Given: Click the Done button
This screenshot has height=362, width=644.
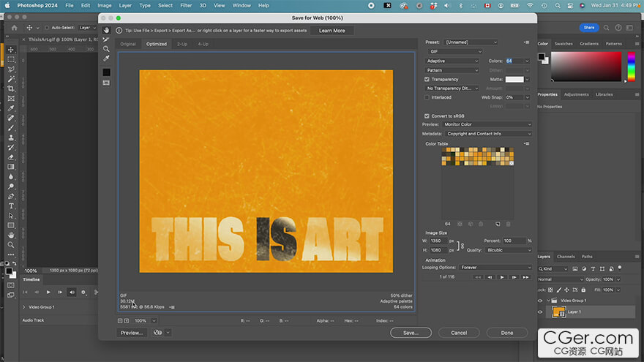Looking at the screenshot, I should (x=507, y=333).
